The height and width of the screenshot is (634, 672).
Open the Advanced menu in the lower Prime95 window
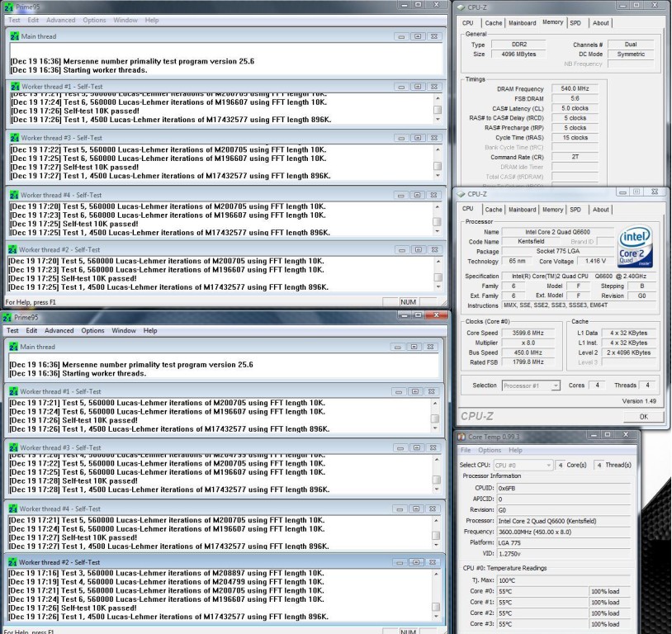[59, 330]
